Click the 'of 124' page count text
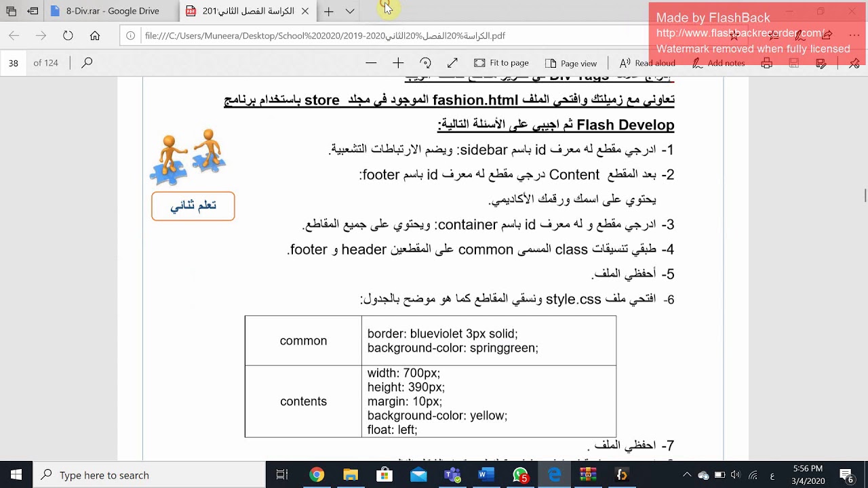868x488 pixels. coord(45,63)
